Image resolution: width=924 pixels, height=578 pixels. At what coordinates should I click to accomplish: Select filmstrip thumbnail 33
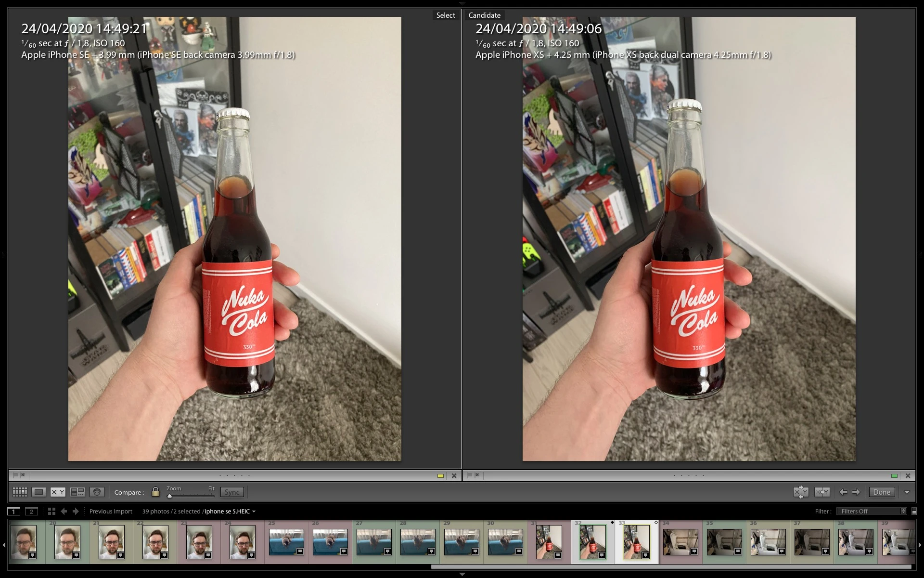click(636, 541)
